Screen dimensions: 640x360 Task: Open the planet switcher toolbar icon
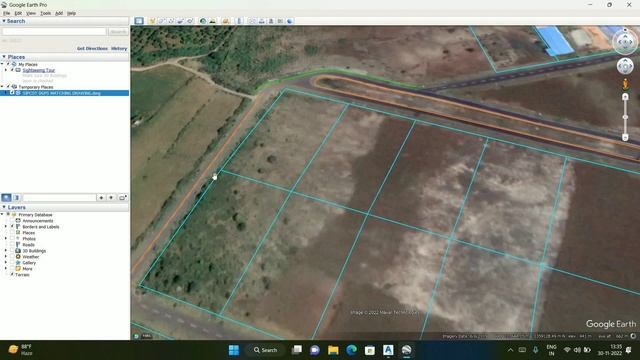(x=225, y=21)
